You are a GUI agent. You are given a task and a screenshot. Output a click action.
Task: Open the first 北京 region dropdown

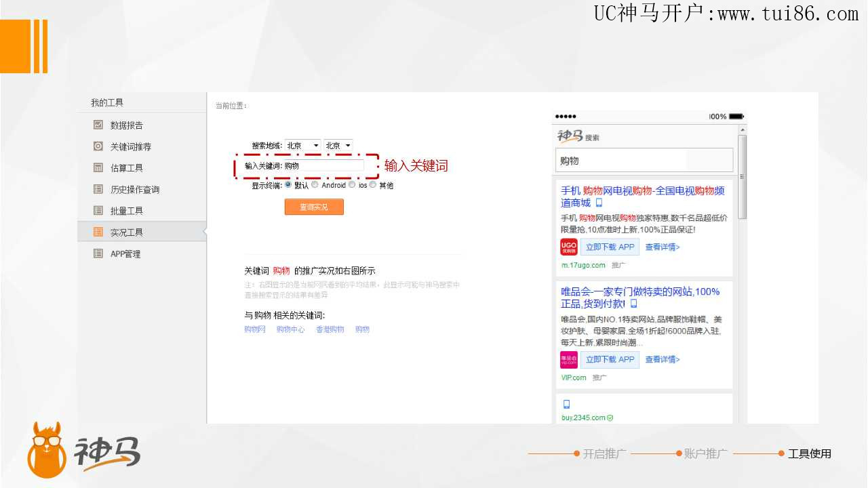pos(302,146)
